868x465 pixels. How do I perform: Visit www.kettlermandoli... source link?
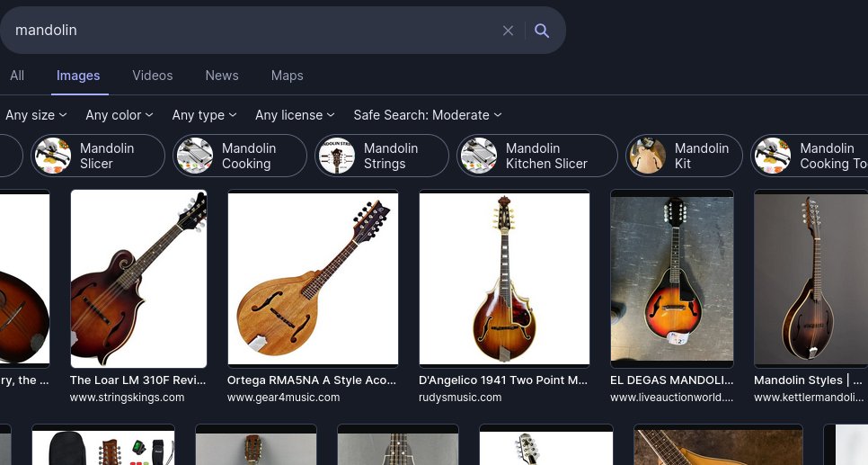pyautogui.click(x=809, y=398)
